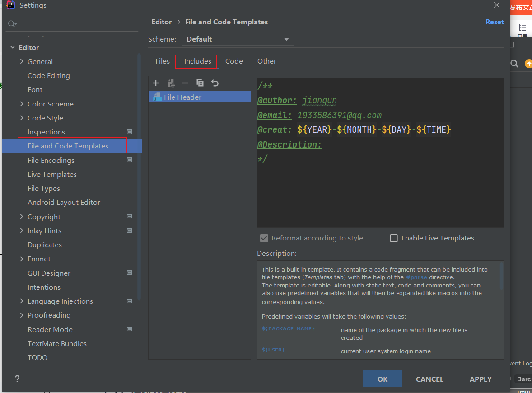Click project-level marker beside Inlay Hints
This screenshot has width=532, height=393.
coord(129,230)
